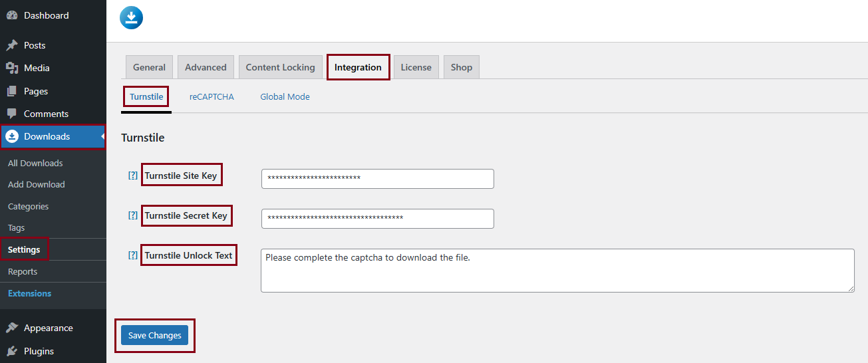Image resolution: width=868 pixels, height=363 pixels.
Task: Click the Turnstile section heading
Action: [143, 138]
